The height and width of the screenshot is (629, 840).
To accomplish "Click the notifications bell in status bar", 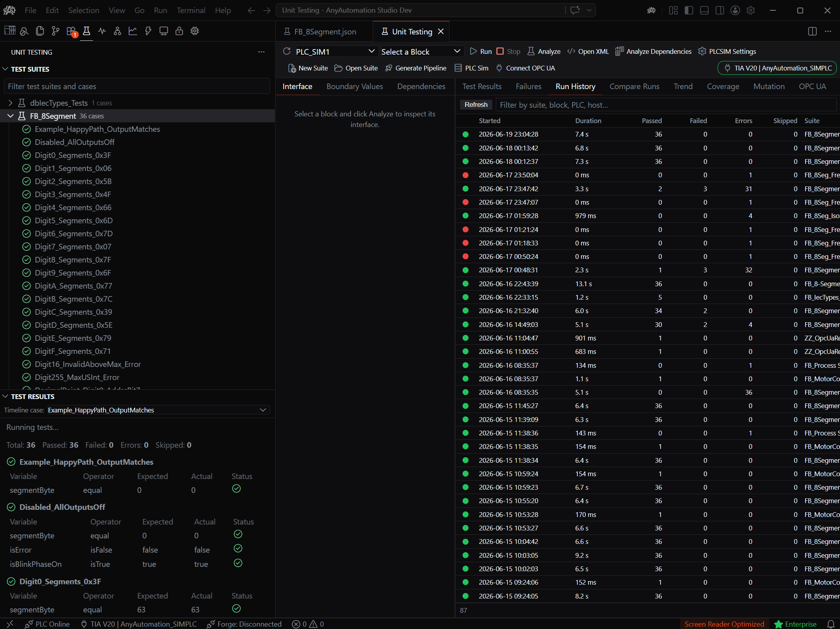I will click(830, 624).
